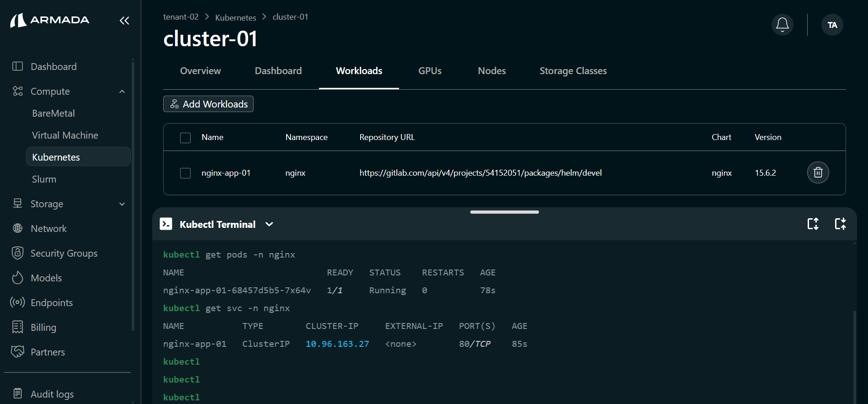The image size is (868, 404).
Task: Click the Dashboard sidebar icon
Action: click(x=17, y=66)
